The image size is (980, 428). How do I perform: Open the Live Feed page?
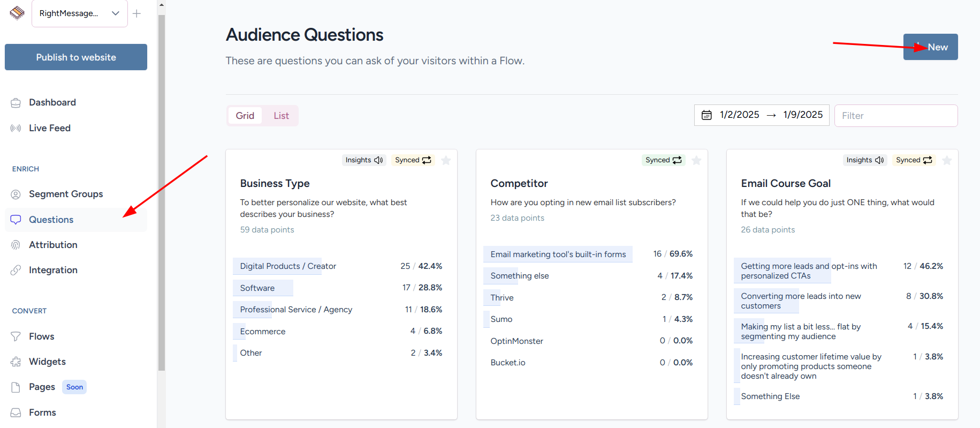(x=49, y=128)
